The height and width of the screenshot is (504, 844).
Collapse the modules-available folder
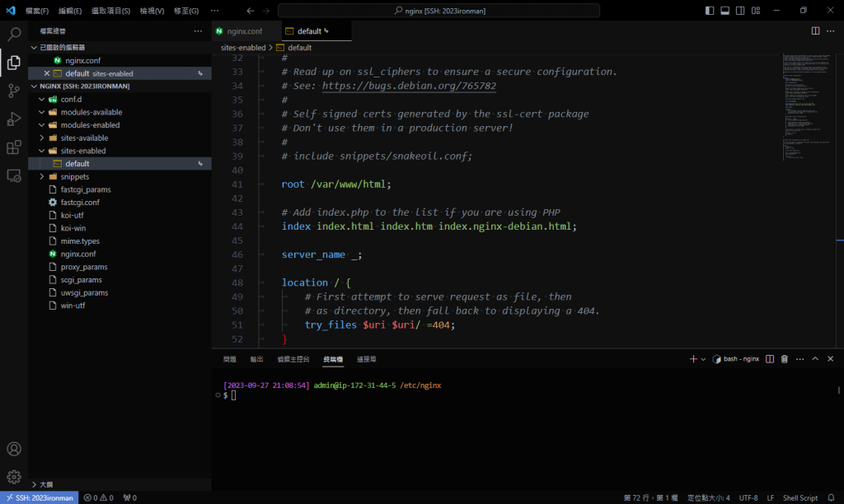point(42,112)
